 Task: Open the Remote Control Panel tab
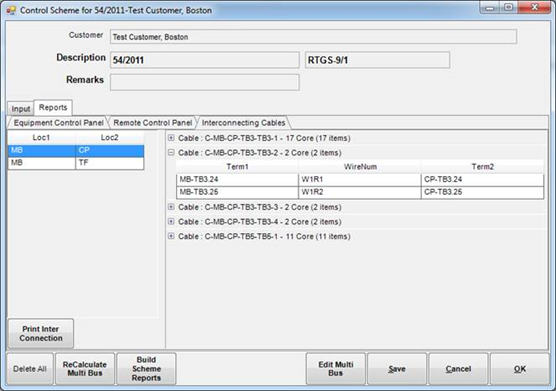point(152,123)
